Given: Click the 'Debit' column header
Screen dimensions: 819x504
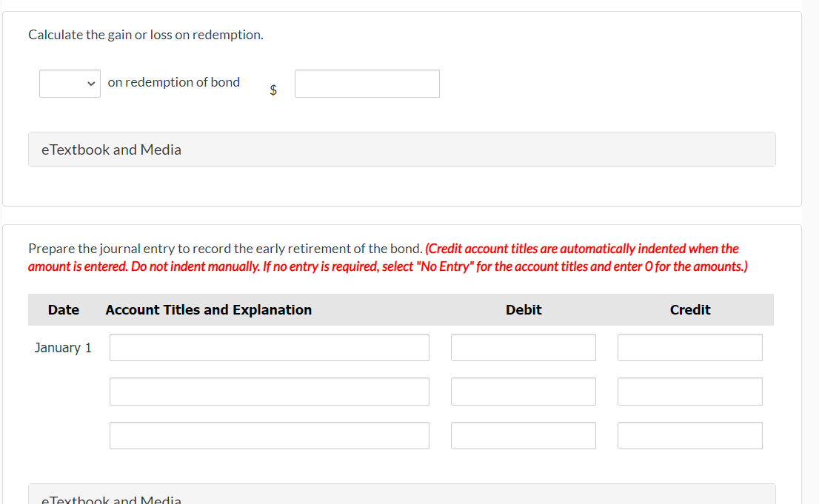Looking at the screenshot, I should (x=524, y=309).
